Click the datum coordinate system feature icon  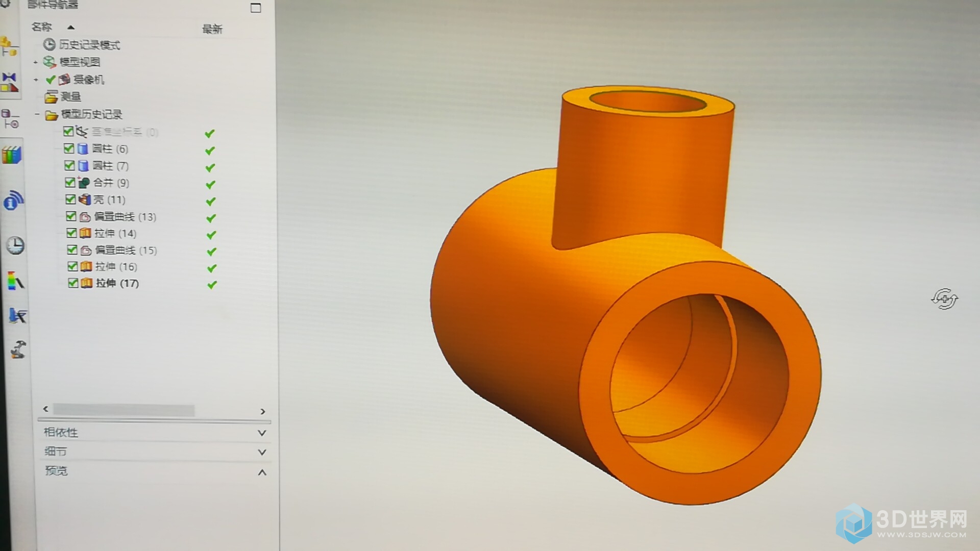[x=82, y=132]
